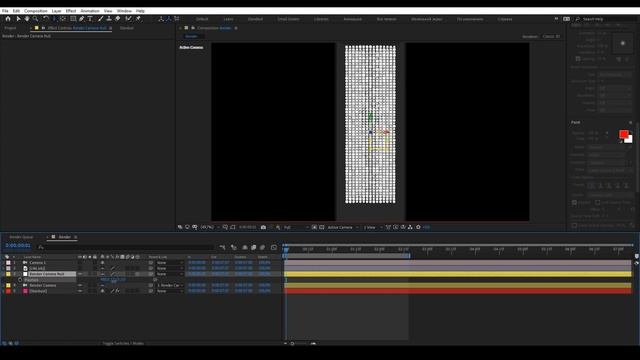Switch to the Render Queue tab
Image resolution: width=640 pixels, height=360 pixels.
click(21, 237)
